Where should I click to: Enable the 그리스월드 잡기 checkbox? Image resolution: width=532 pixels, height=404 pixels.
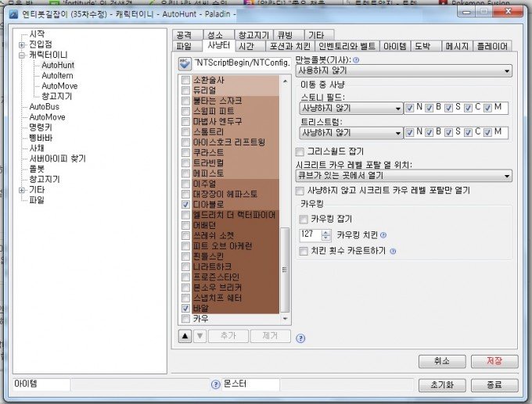coord(300,151)
